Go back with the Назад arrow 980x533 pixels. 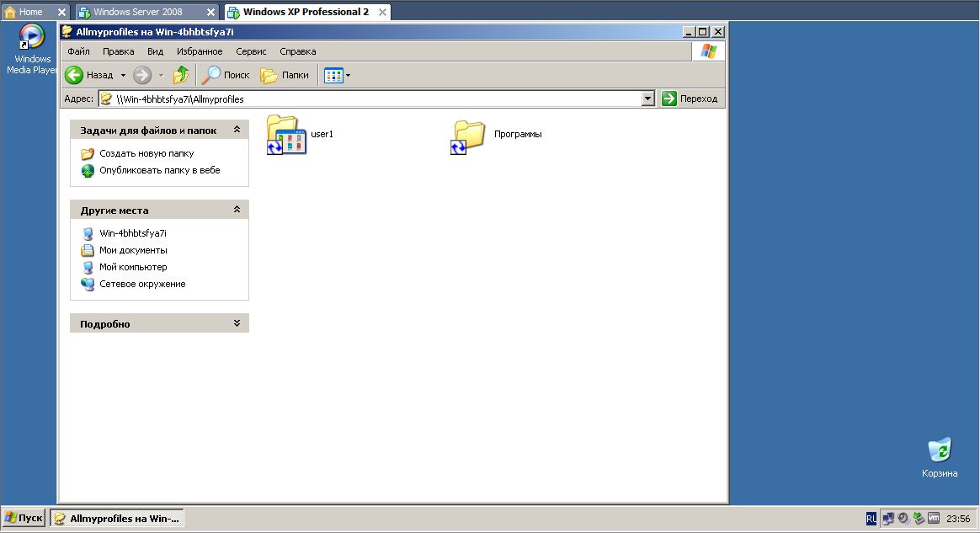(89, 75)
